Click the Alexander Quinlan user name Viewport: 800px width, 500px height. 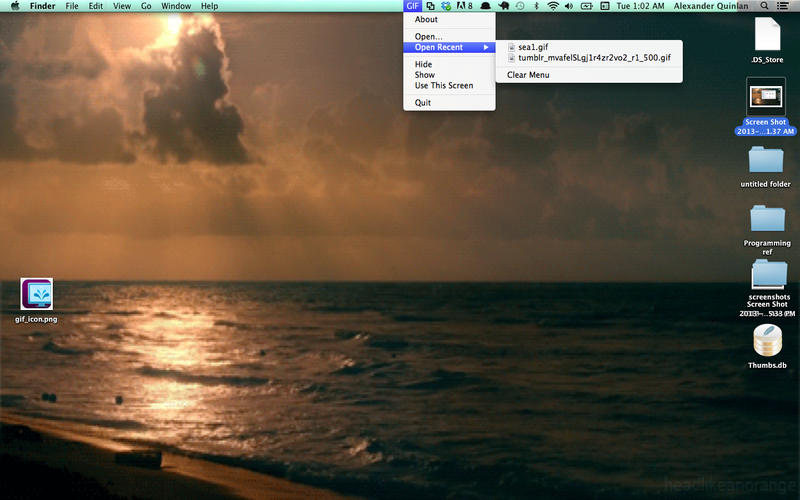click(711, 6)
